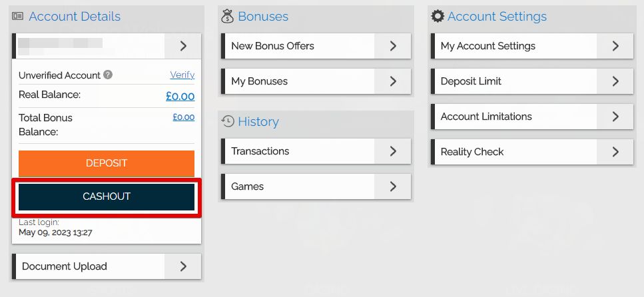Click the Bonuses money bag icon
This screenshot has width=644, height=297.
(227, 17)
